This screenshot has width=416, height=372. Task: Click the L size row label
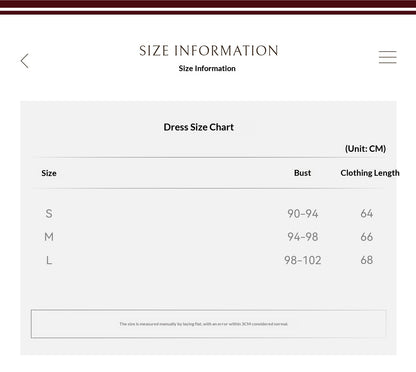[49, 260]
